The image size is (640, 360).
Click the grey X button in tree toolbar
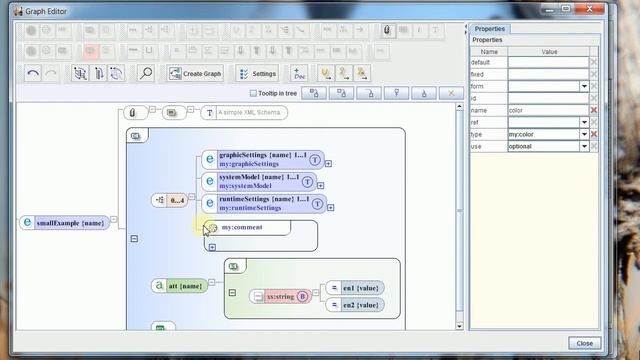point(451,93)
